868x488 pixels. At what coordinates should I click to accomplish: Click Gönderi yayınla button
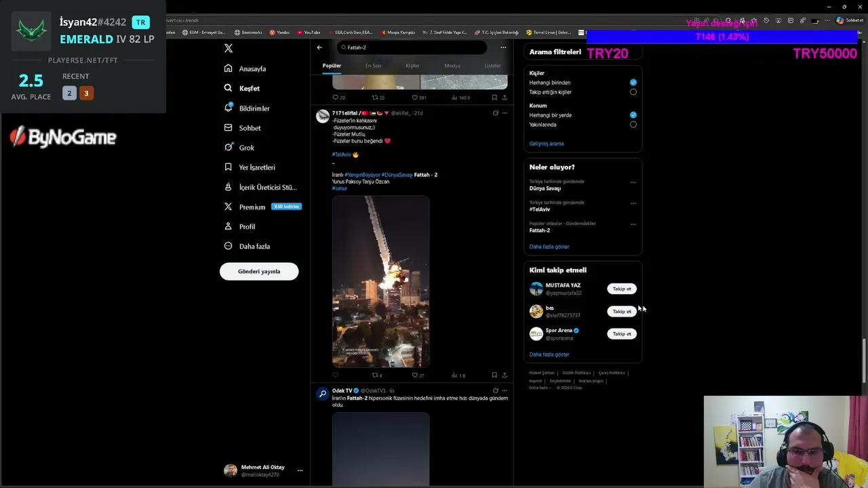tap(259, 271)
